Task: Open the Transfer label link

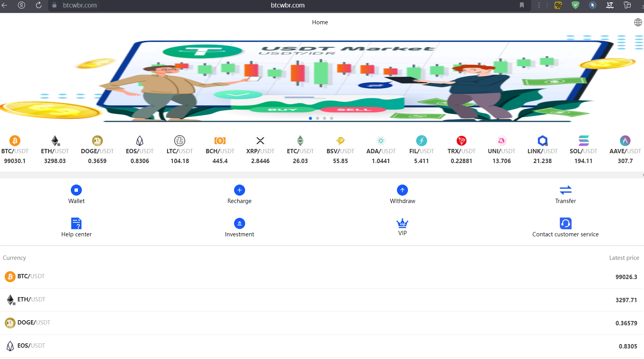Action: (x=566, y=201)
